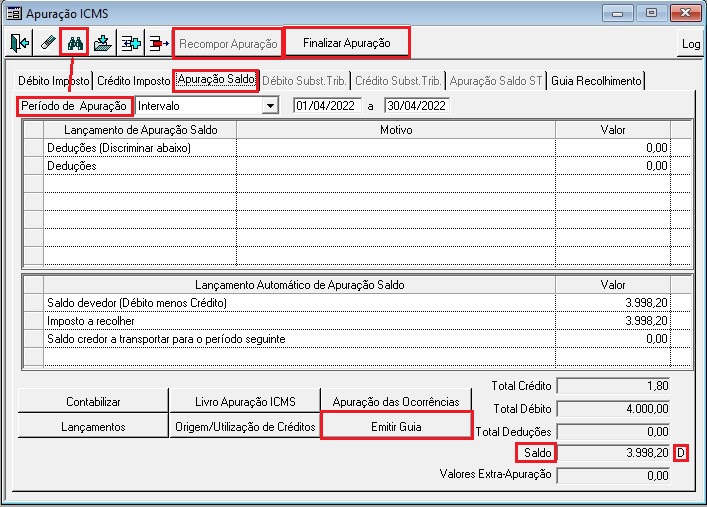Click the Total Crédito field 1,80
Screen dimensions: 707x507
point(614,386)
